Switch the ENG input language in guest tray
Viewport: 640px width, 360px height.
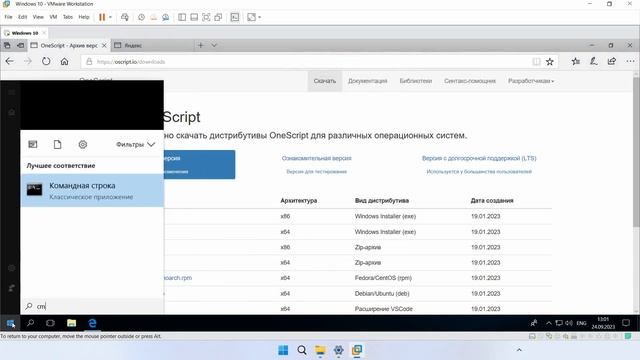pyautogui.click(x=581, y=323)
